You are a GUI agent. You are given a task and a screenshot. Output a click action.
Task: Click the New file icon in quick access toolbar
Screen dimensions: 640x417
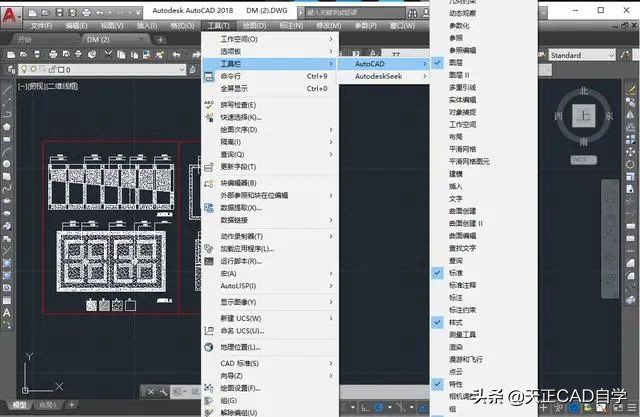click(32, 13)
